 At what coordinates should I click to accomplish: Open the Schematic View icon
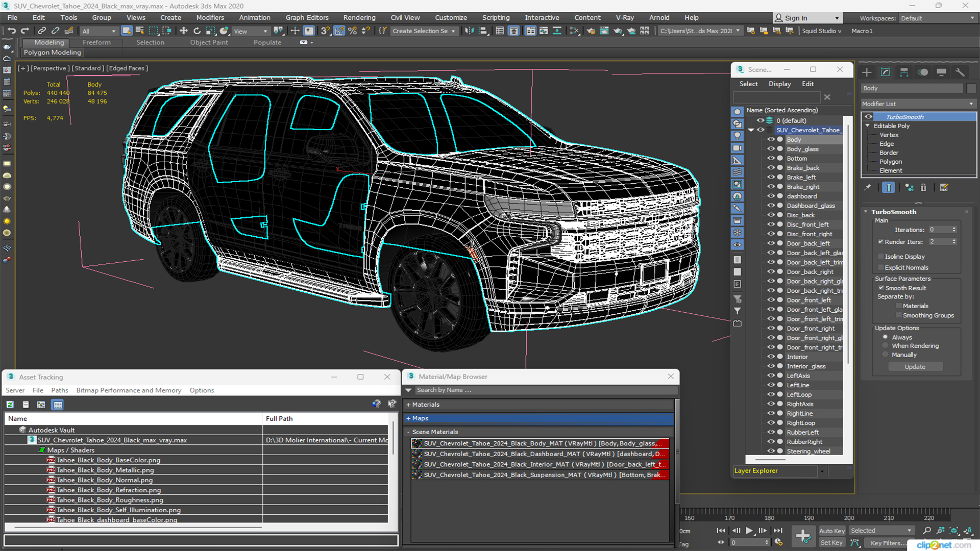(x=574, y=31)
